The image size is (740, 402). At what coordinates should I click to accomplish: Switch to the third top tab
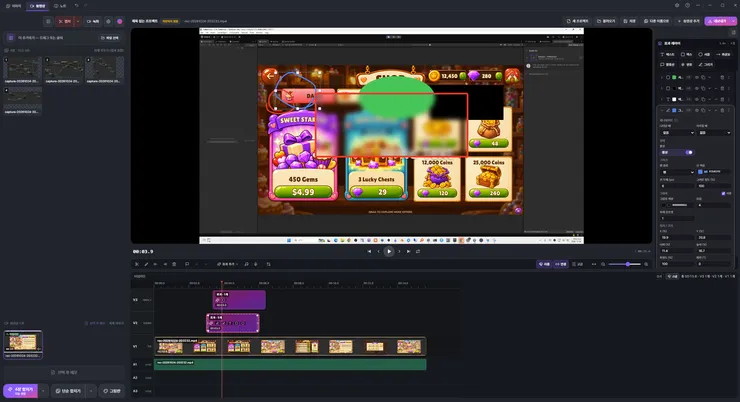tap(60, 6)
